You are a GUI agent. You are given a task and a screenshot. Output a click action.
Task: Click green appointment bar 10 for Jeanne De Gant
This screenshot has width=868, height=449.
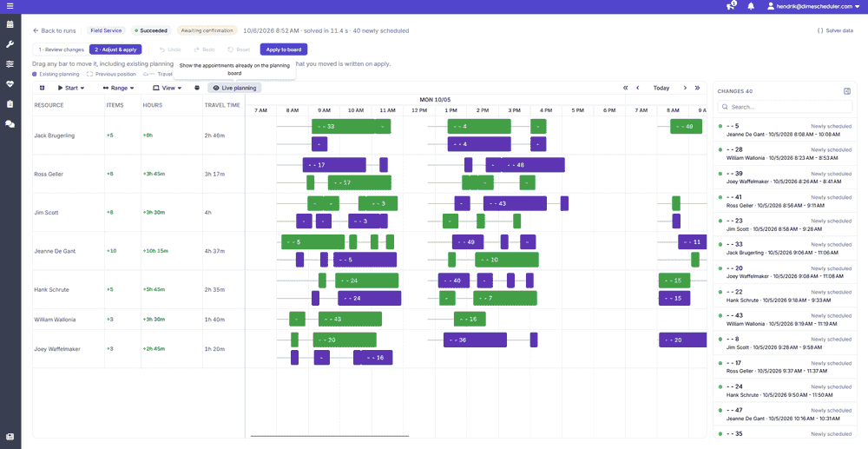(x=507, y=260)
